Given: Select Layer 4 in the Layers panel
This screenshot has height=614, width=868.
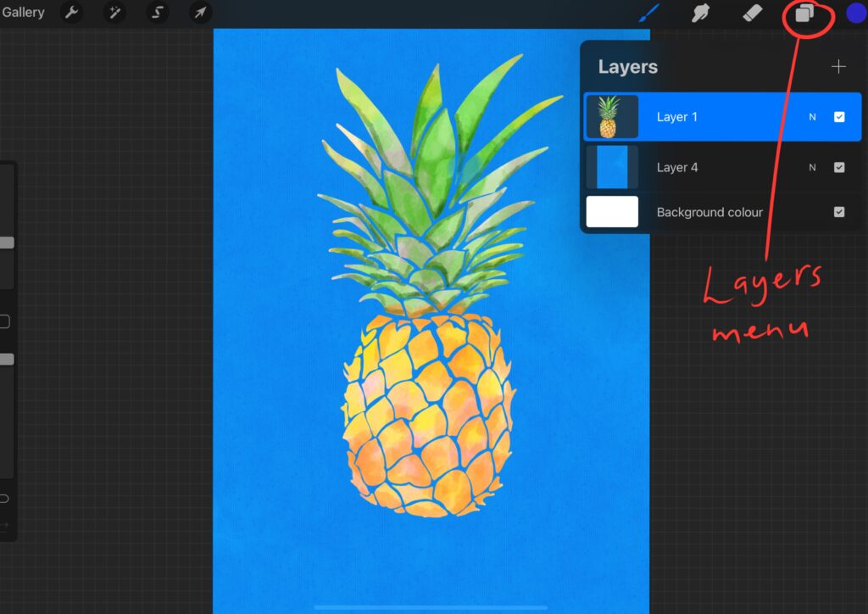Looking at the screenshot, I should tap(721, 166).
